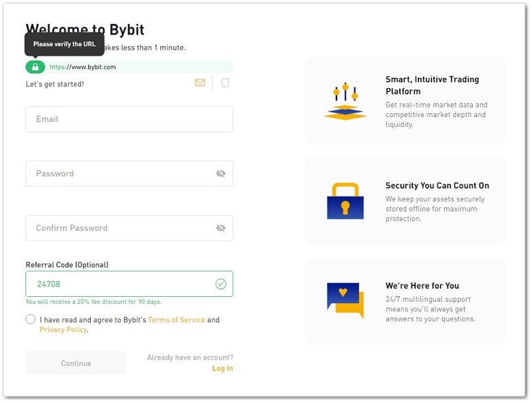Viewport: 532px width, 403px height.
Task: Show the Password field contents
Action: (x=221, y=174)
